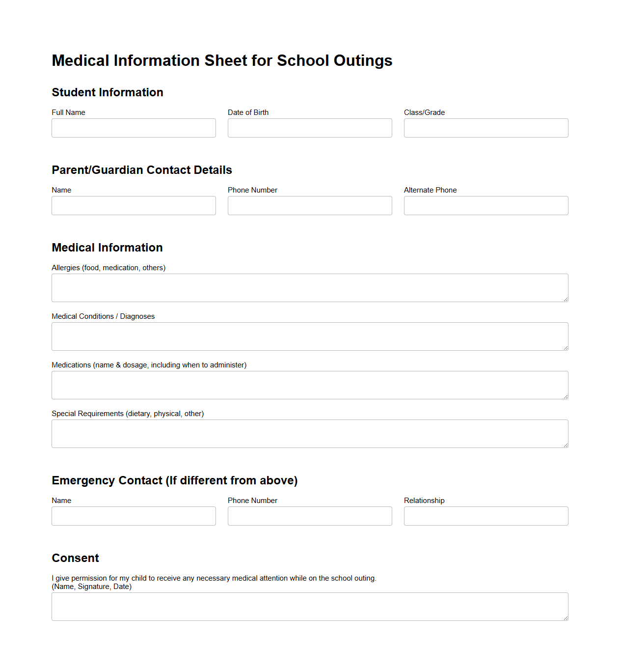Viewport: 620px width, 672px height.
Task: Click the parent/guardian Name field
Action: click(134, 205)
